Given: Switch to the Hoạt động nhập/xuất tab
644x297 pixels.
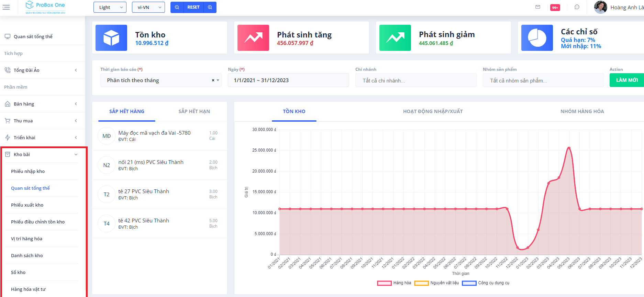Looking at the screenshot, I should (x=433, y=111).
